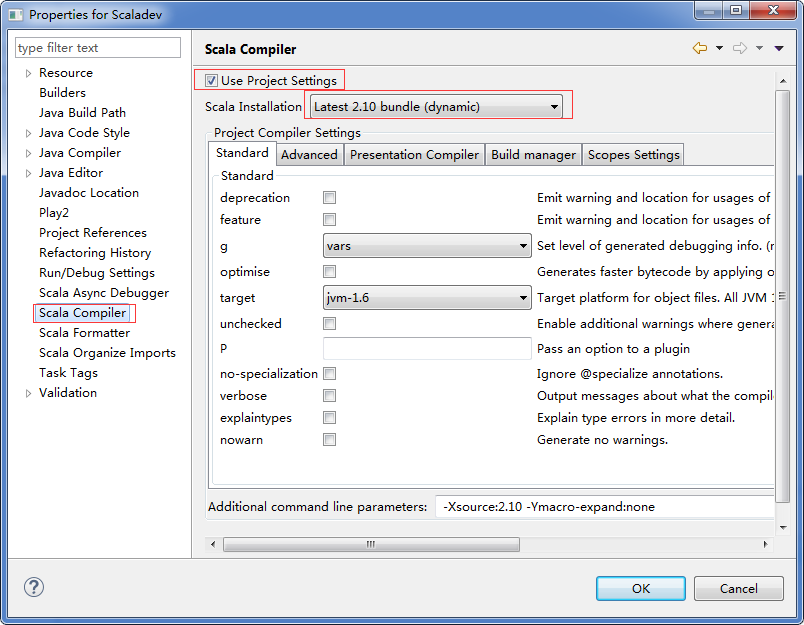The width and height of the screenshot is (804, 625).
Task: Click the Cancel button
Action: coord(738,588)
